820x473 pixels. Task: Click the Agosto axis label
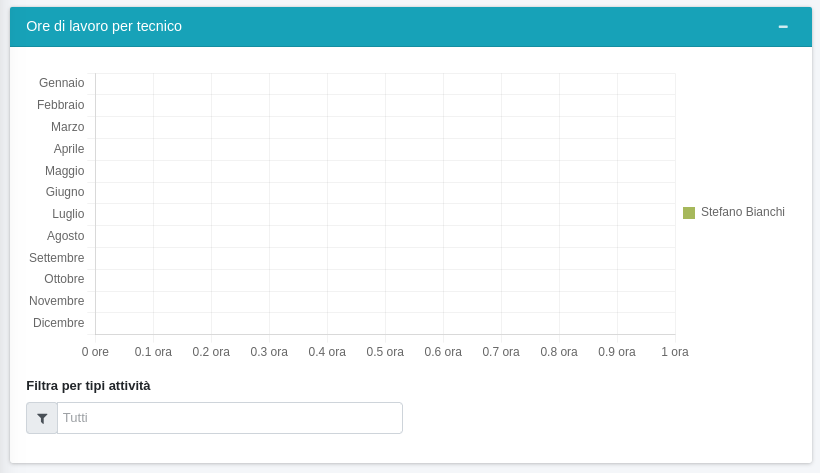pos(66,236)
